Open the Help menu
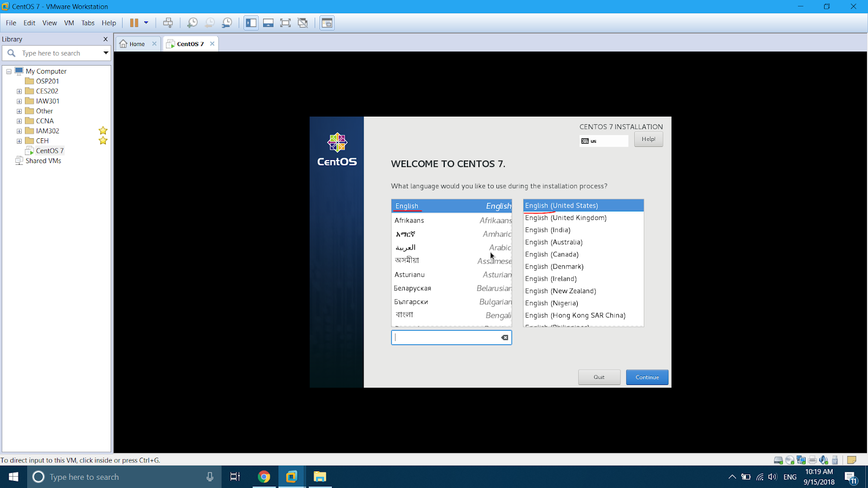Viewport: 868px width, 488px height. [x=109, y=23]
